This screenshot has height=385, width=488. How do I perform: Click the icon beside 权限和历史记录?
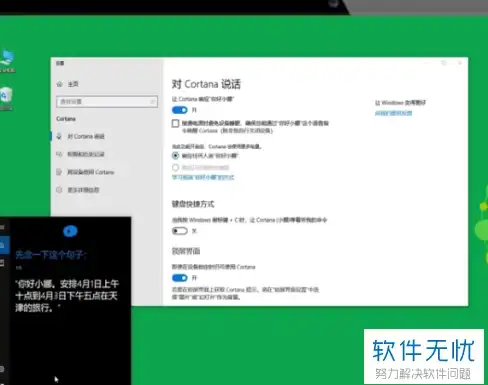click(59, 154)
